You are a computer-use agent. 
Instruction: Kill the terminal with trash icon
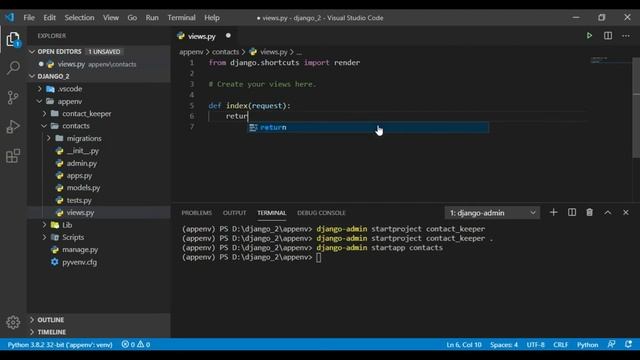click(589, 212)
